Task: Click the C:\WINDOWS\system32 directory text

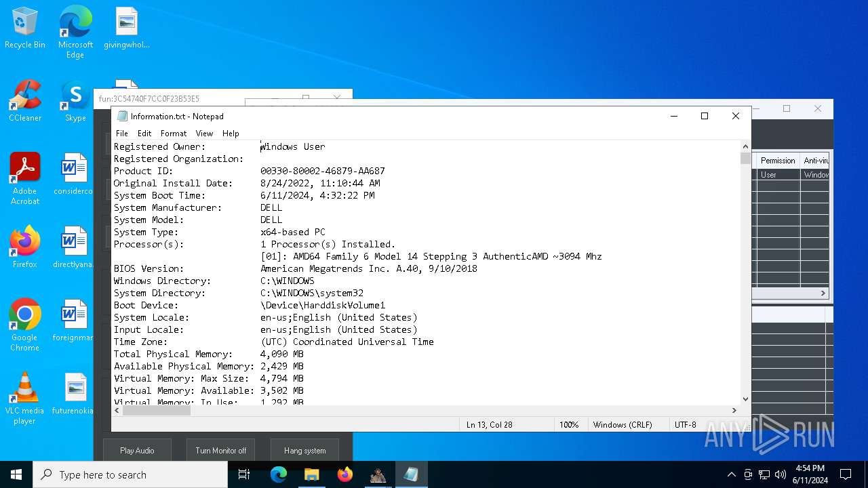Action: click(312, 293)
